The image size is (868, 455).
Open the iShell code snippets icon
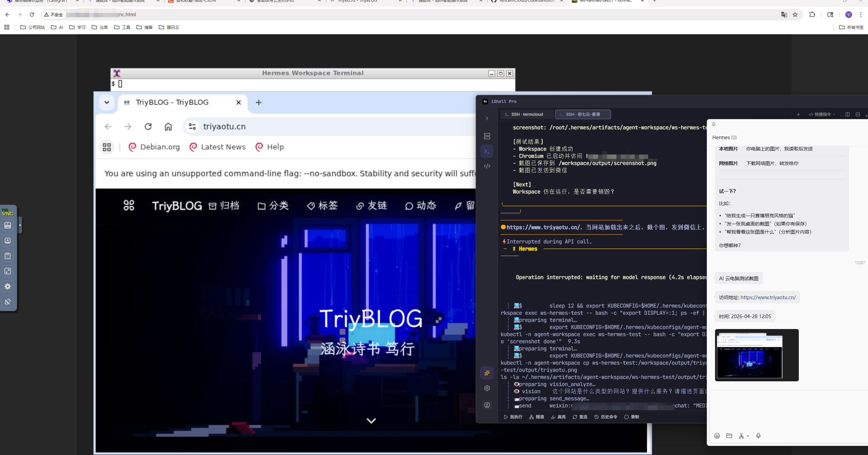click(487, 166)
